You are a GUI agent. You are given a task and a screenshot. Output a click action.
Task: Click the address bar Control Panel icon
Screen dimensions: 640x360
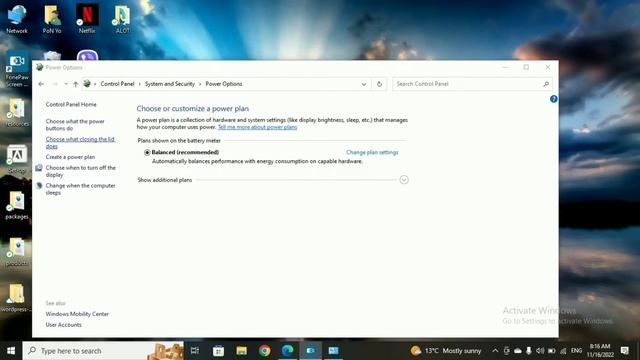pyautogui.click(x=87, y=84)
